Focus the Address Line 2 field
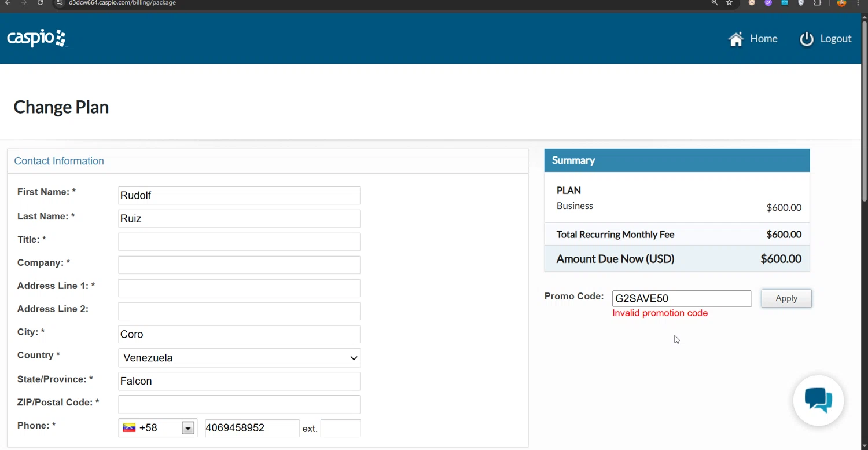This screenshot has height=450, width=868. click(239, 311)
